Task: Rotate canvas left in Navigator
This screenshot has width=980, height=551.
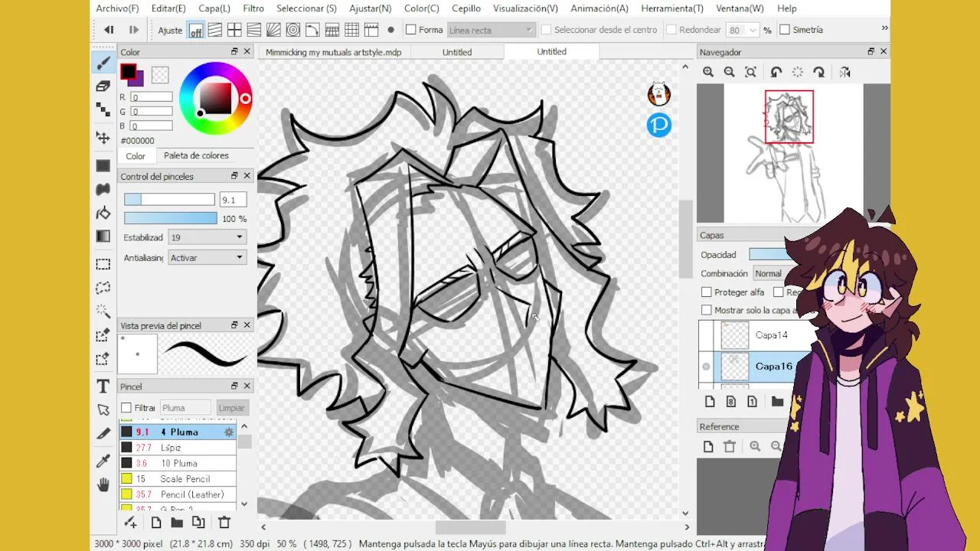Action: pos(776,72)
